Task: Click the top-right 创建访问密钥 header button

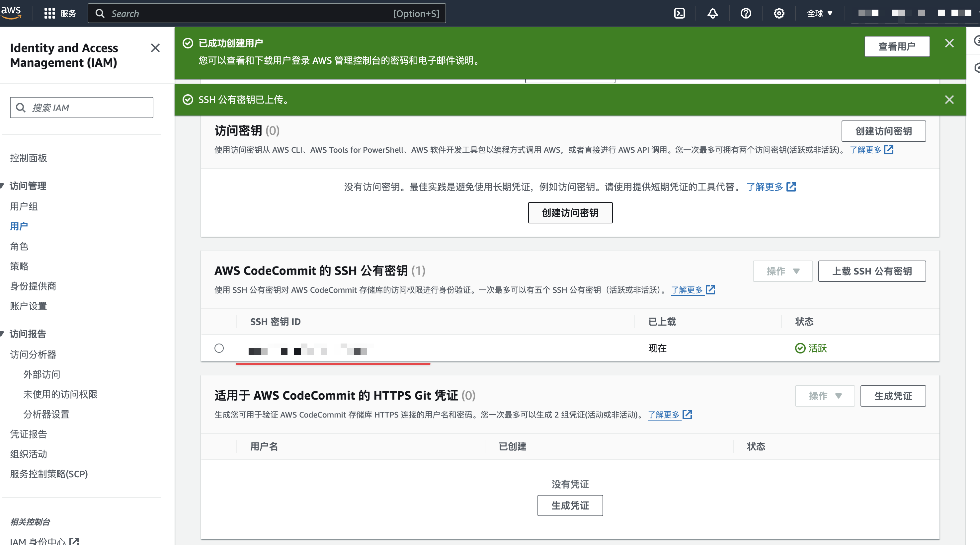Action: (x=883, y=131)
